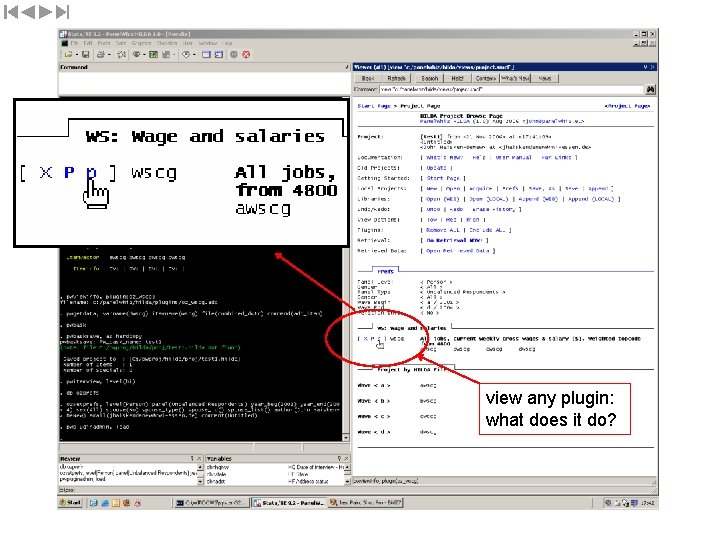Click the Viewer Back button
The width and height of the screenshot is (720, 540).
click(368, 79)
